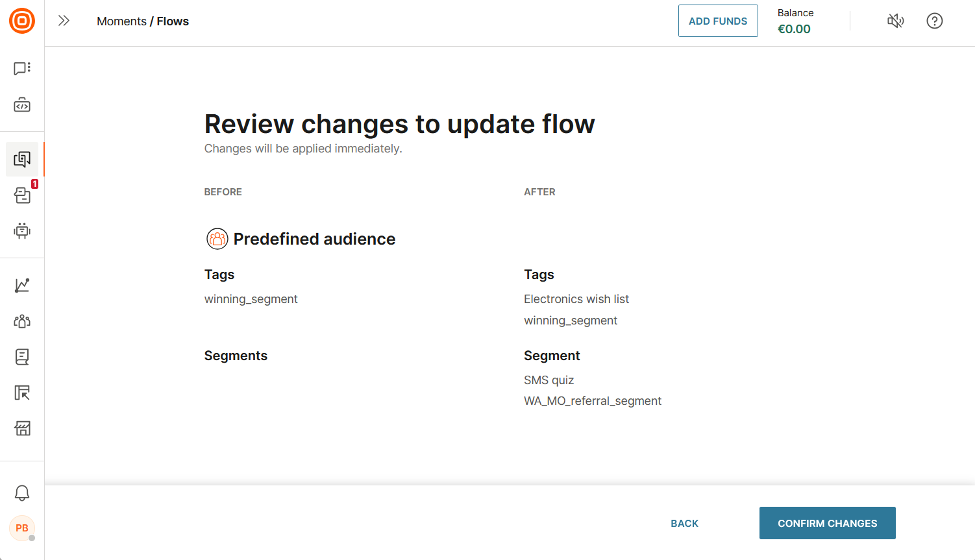975x560 pixels.
Task: Open the help question mark icon
Action: (935, 21)
